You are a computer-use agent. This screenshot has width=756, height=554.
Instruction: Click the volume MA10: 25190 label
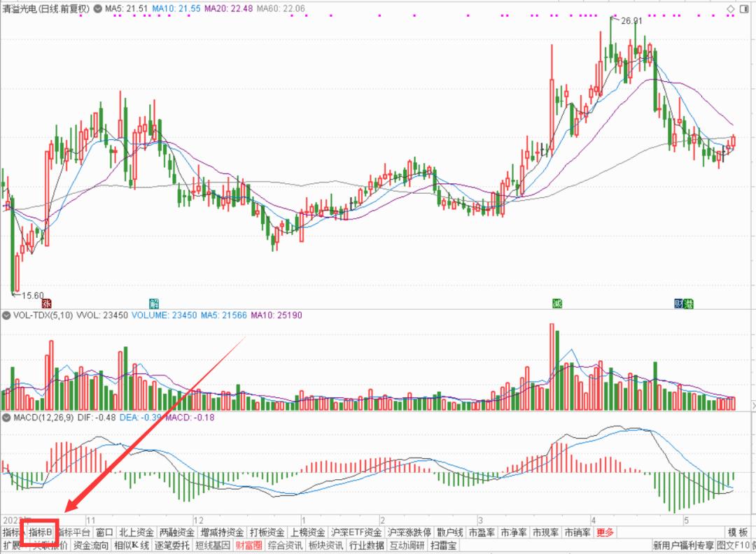tap(276, 315)
